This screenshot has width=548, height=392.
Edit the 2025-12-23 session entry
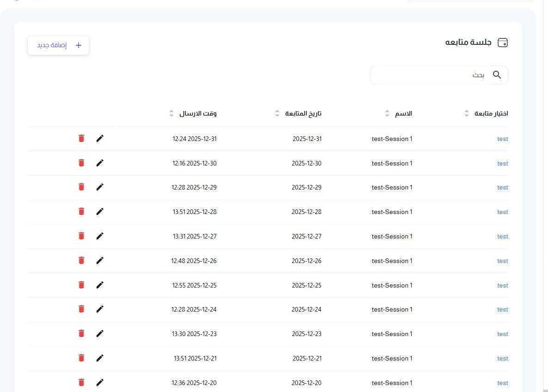click(100, 334)
